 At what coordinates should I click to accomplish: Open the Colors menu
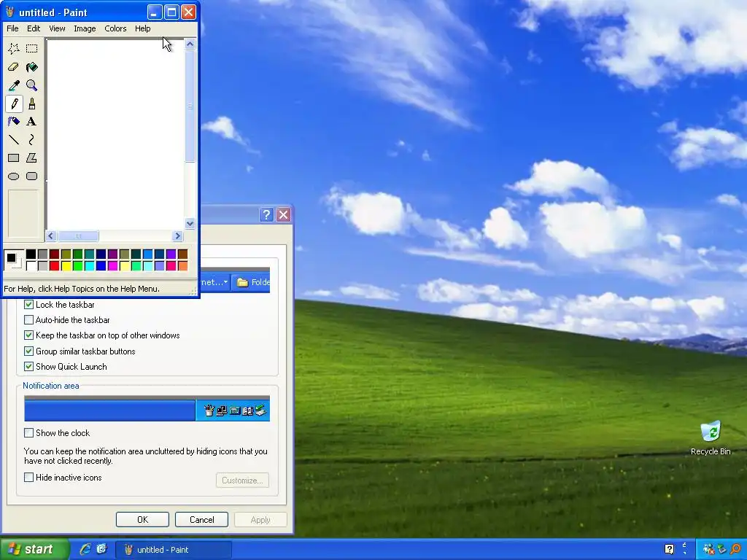tap(115, 28)
